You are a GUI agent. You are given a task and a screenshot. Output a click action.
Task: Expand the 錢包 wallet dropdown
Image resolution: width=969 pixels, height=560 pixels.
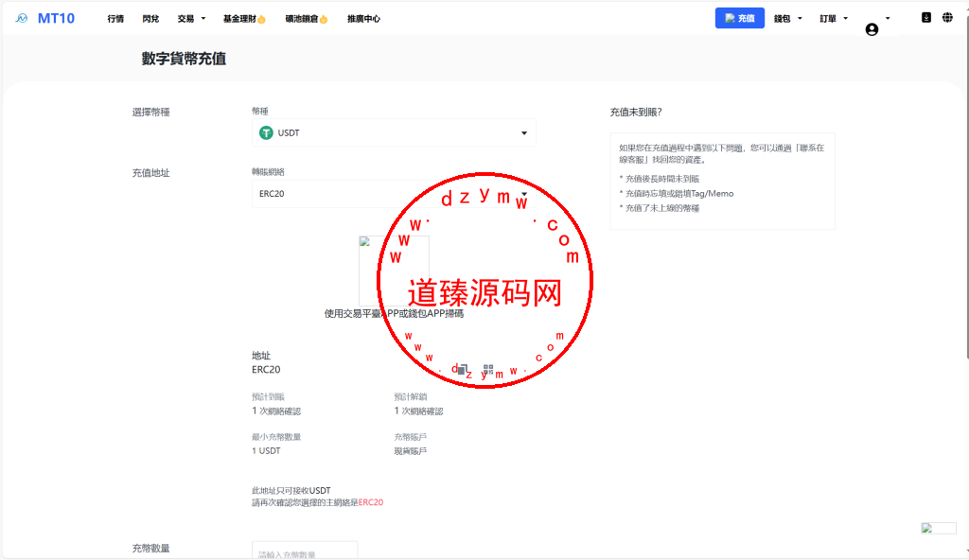point(788,19)
